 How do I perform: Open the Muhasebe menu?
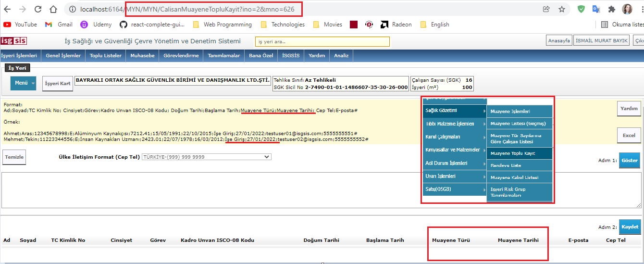point(142,56)
